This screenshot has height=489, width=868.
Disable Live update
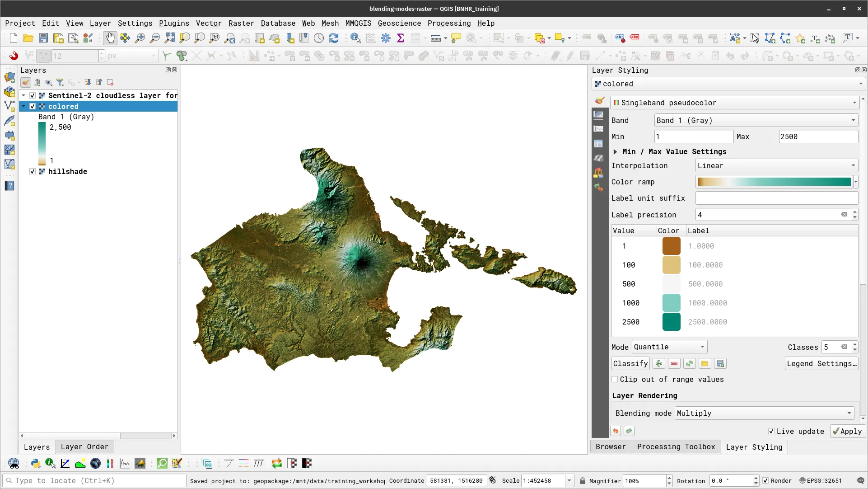tap(772, 431)
